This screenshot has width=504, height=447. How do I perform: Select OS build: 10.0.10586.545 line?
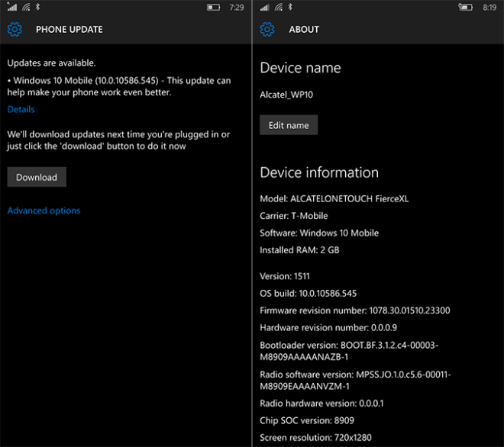point(309,293)
